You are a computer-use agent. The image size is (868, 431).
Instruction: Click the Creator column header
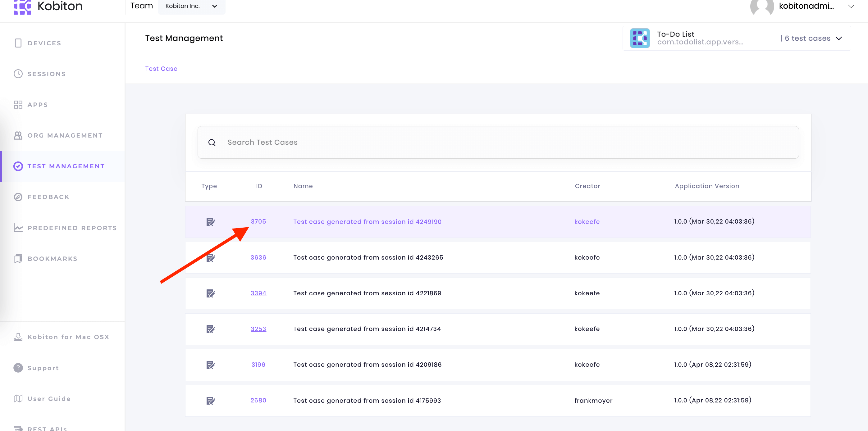pos(588,186)
